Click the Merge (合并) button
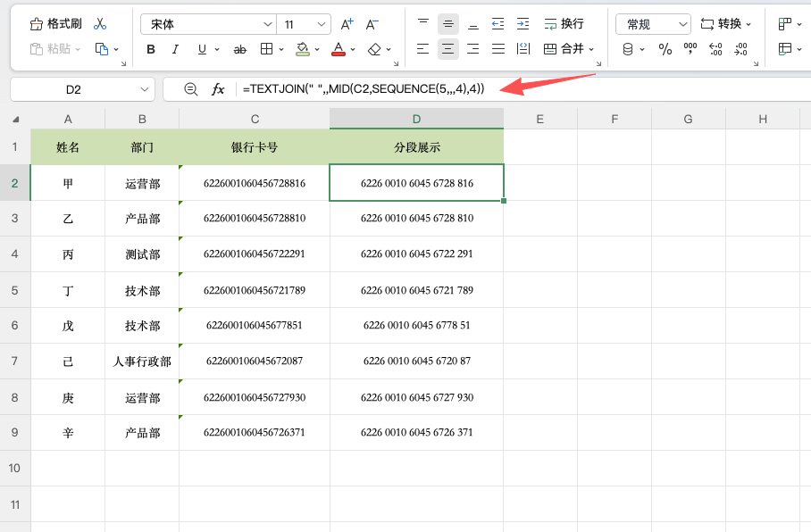This screenshot has height=532, width=811. pos(564,49)
